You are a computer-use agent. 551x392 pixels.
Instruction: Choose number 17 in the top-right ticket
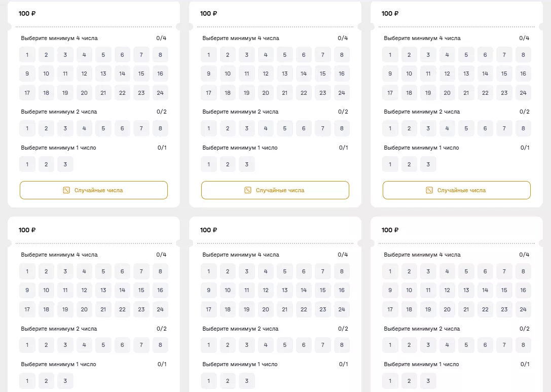pyautogui.click(x=390, y=93)
